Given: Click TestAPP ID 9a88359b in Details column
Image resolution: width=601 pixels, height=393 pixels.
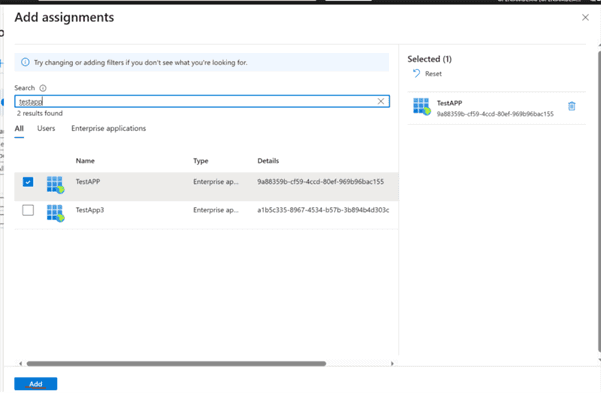Looking at the screenshot, I should (320, 182).
